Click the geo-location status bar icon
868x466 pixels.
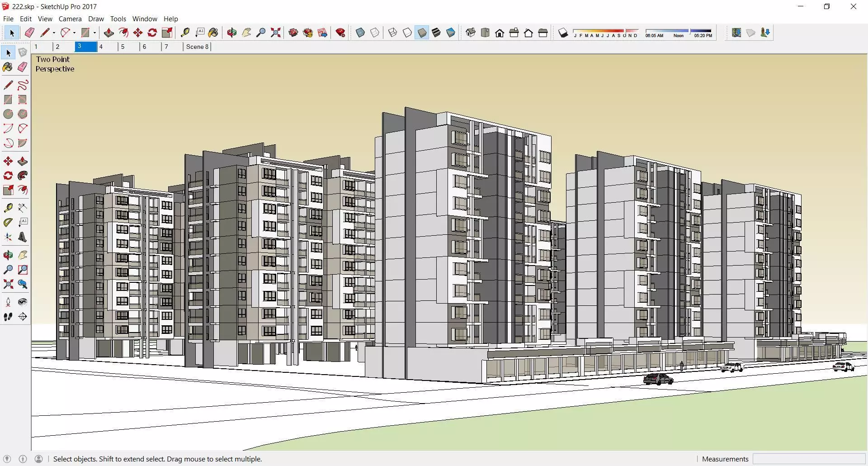click(7, 459)
